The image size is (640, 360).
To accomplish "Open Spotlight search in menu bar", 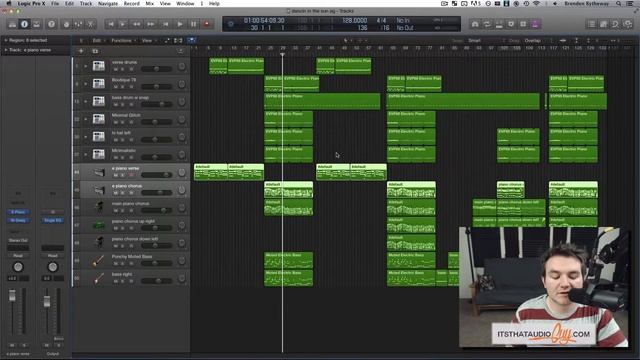I will click(x=619, y=3).
